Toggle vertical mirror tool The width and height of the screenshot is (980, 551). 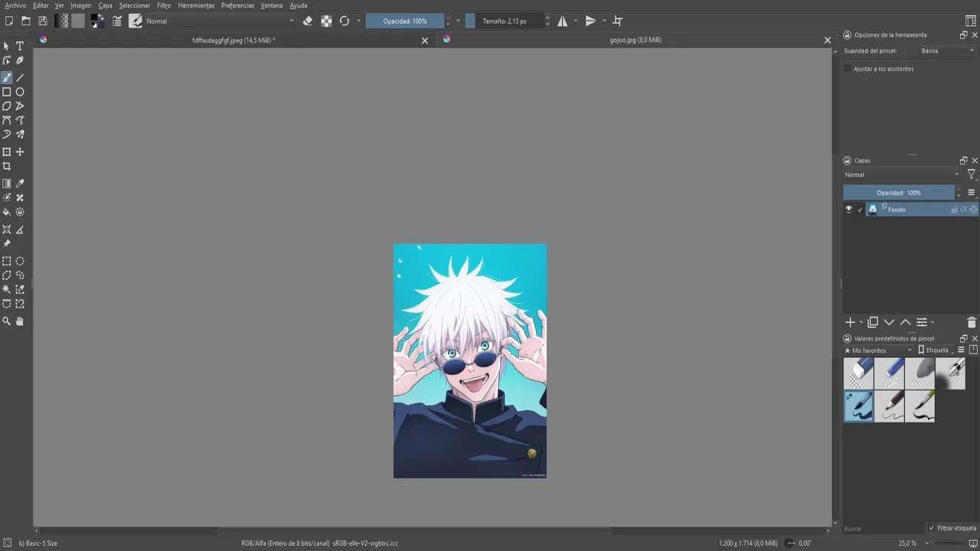click(x=590, y=21)
